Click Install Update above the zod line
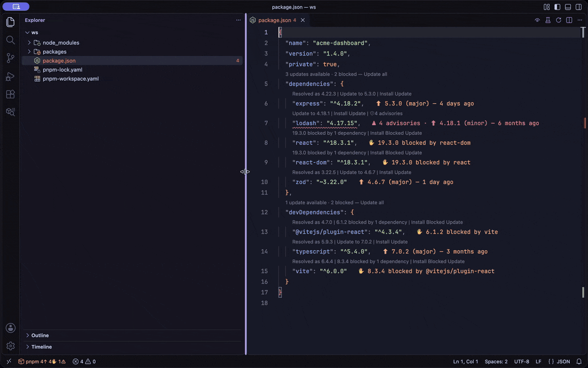The width and height of the screenshot is (588, 368). point(395,173)
